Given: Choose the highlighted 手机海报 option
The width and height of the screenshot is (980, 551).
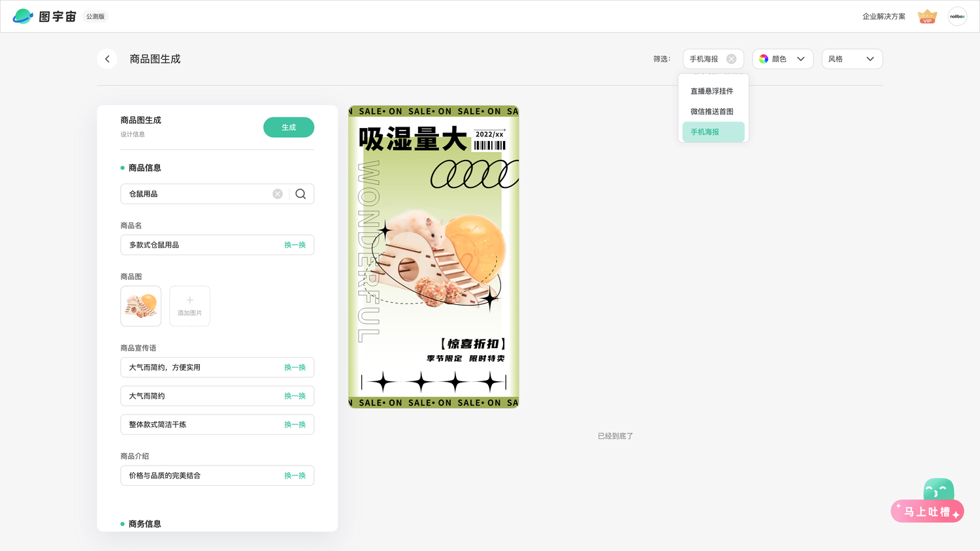Looking at the screenshot, I should click(x=713, y=132).
